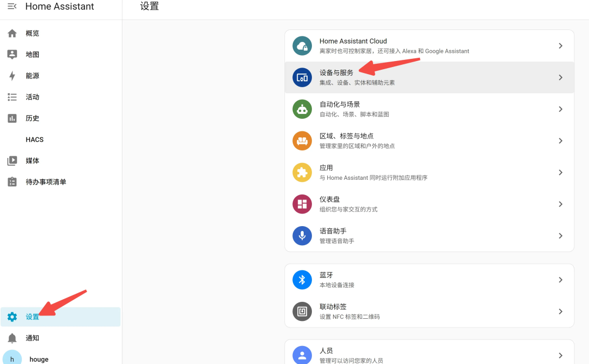Click the 历史 chart icon

point(12,118)
